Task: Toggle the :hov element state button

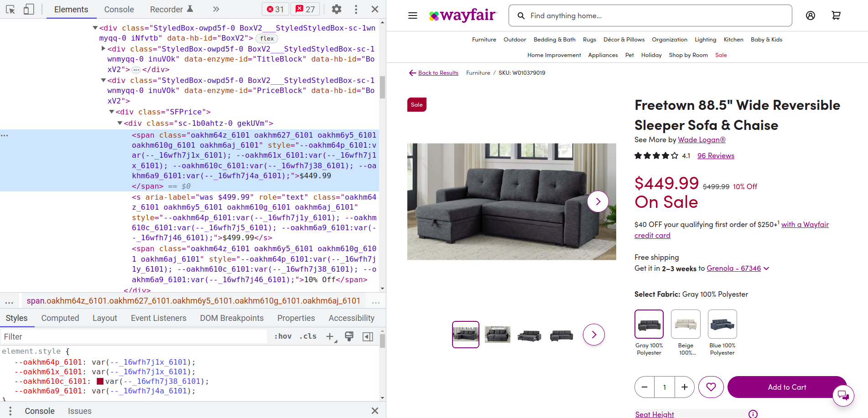Action: pyautogui.click(x=283, y=336)
